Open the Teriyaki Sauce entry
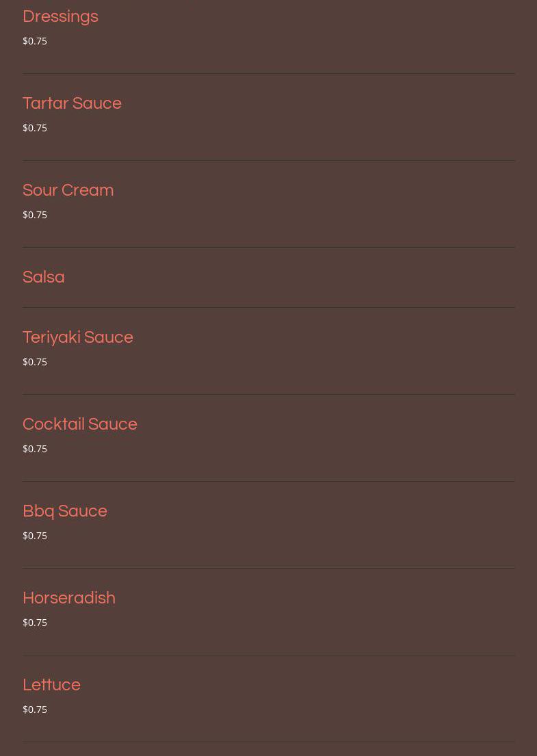The height and width of the screenshot is (756, 537). click(x=78, y=337)
